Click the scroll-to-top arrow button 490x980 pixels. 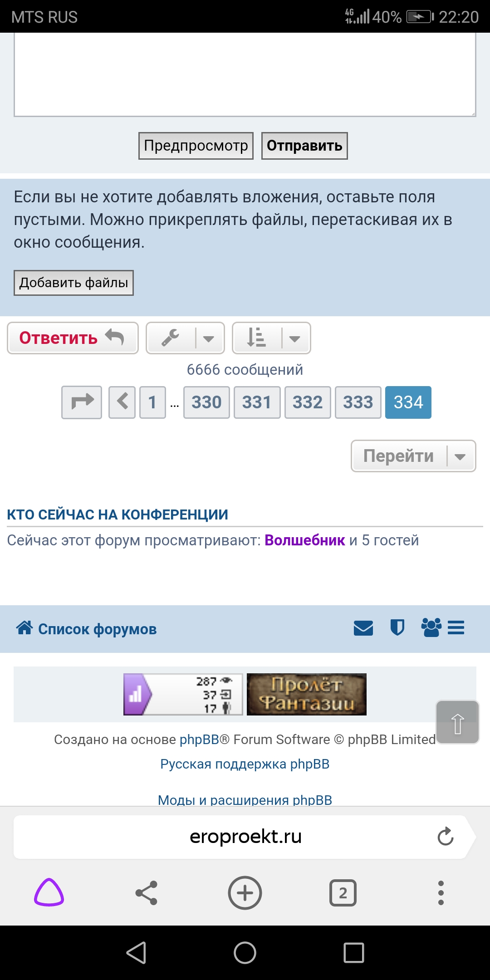click(457, 722)
